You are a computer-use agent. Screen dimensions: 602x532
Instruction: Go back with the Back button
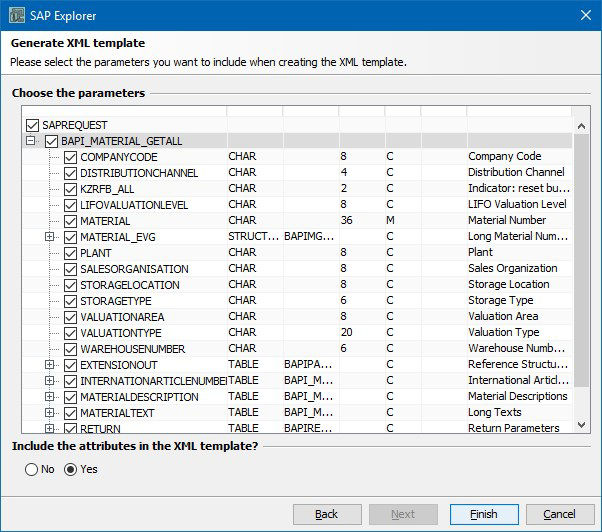pyautogui.click(x=327, y=514)
